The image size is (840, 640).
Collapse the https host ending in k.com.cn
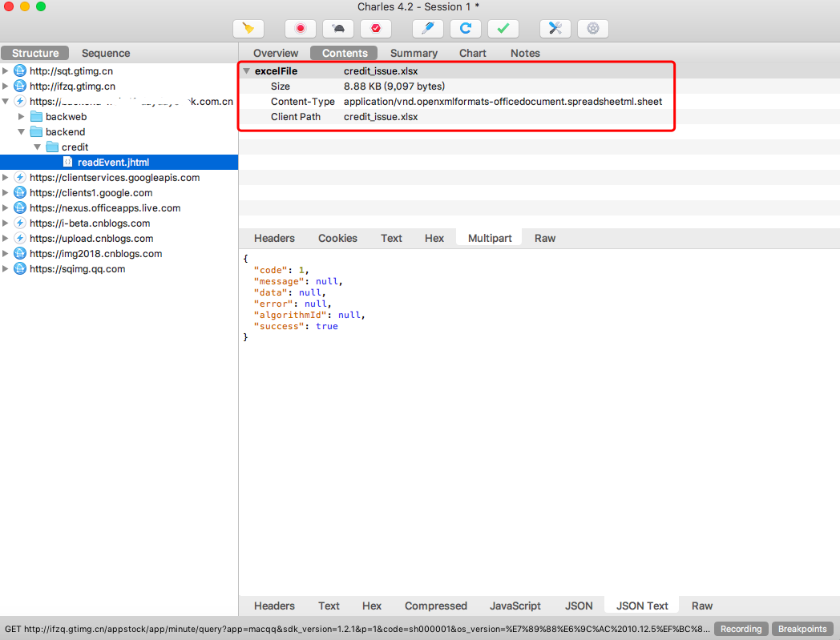(x=6, y=101)
